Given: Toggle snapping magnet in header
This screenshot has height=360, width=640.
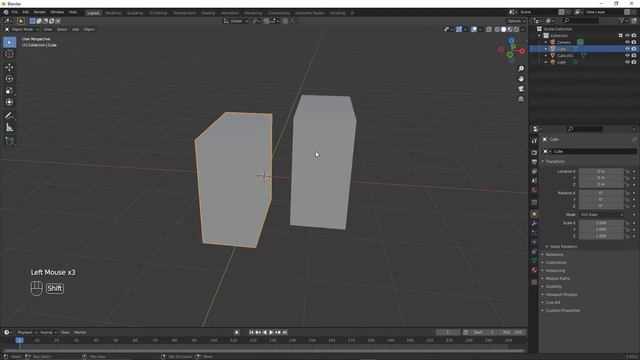Looking at the screenshot, I should tap(266, 21).
